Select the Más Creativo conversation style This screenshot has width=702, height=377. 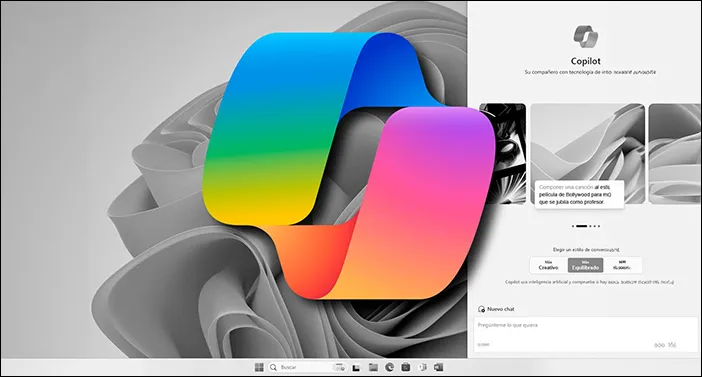pyautogui.click(x=548, y=265)
